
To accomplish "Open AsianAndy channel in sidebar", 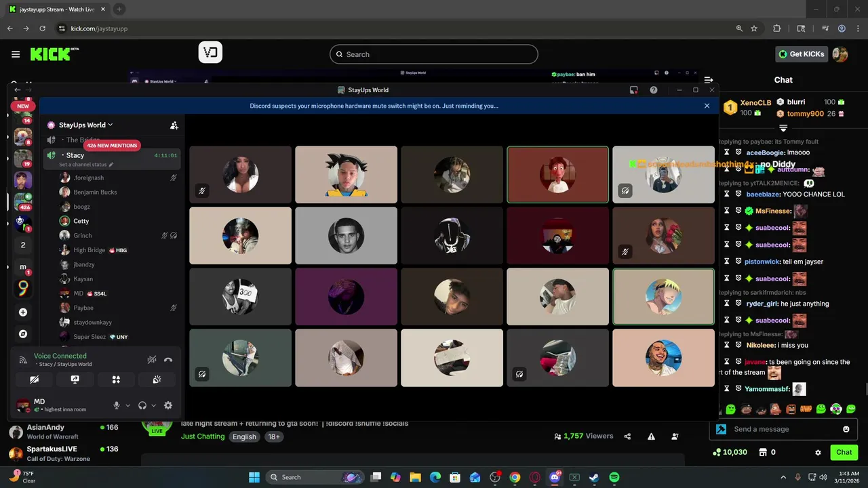I will [64, 432].
